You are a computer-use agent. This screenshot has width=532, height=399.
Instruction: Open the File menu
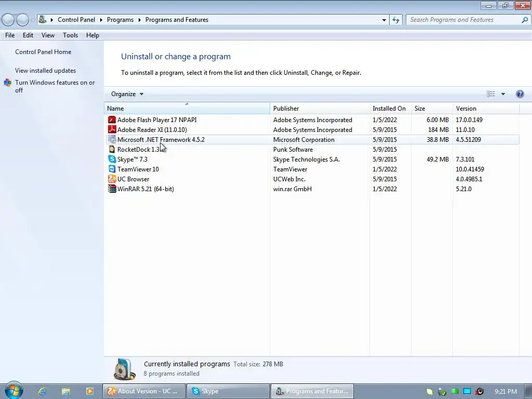click(x=10, y=35)
